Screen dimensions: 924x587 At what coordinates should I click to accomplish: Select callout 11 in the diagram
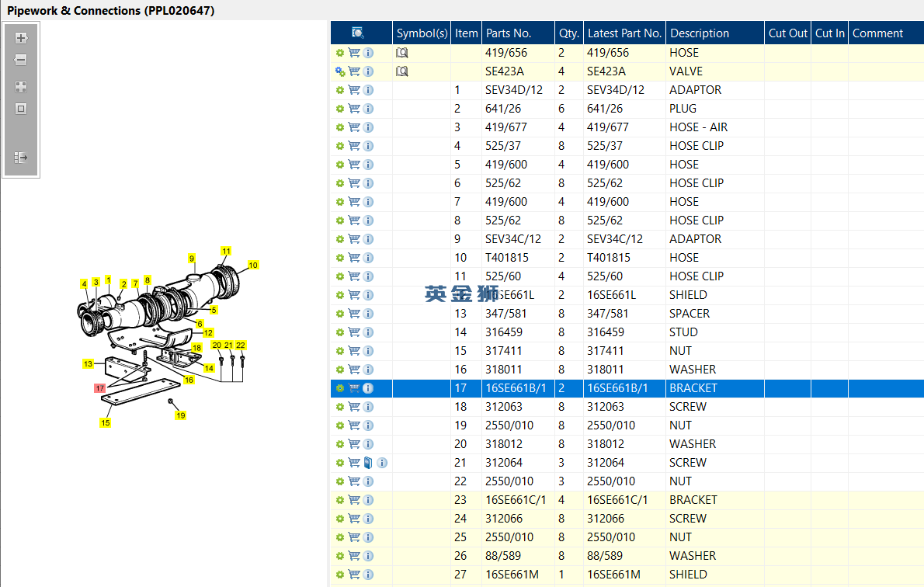pyautogui.click(x=226, y=251)
